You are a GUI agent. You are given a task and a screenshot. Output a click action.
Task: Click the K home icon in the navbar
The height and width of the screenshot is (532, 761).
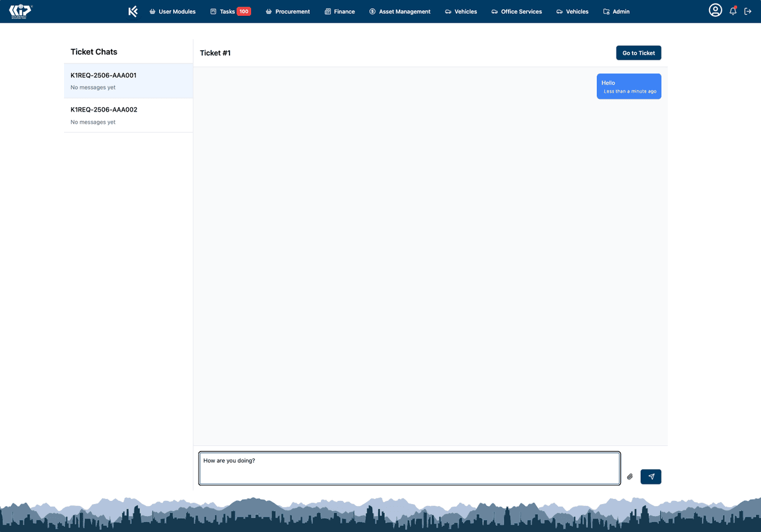pyautogui.click(x=133, y=11)
